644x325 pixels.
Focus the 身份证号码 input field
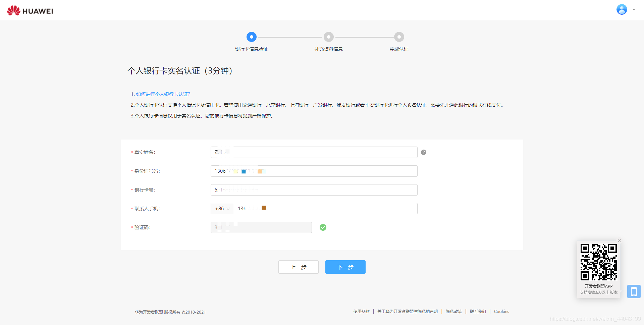coord(314,171)
